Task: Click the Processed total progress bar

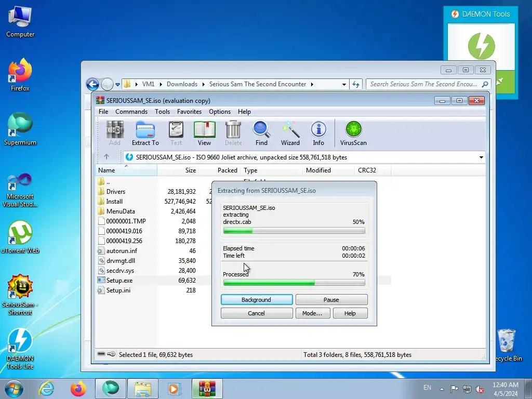Action: click(x=294, y=282)
